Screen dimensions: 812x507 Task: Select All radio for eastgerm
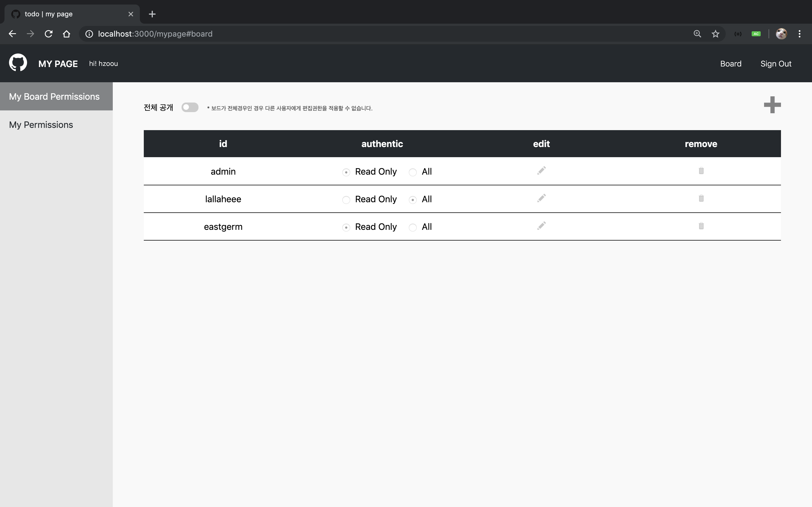pyautogui.click(x=413, y=227)
